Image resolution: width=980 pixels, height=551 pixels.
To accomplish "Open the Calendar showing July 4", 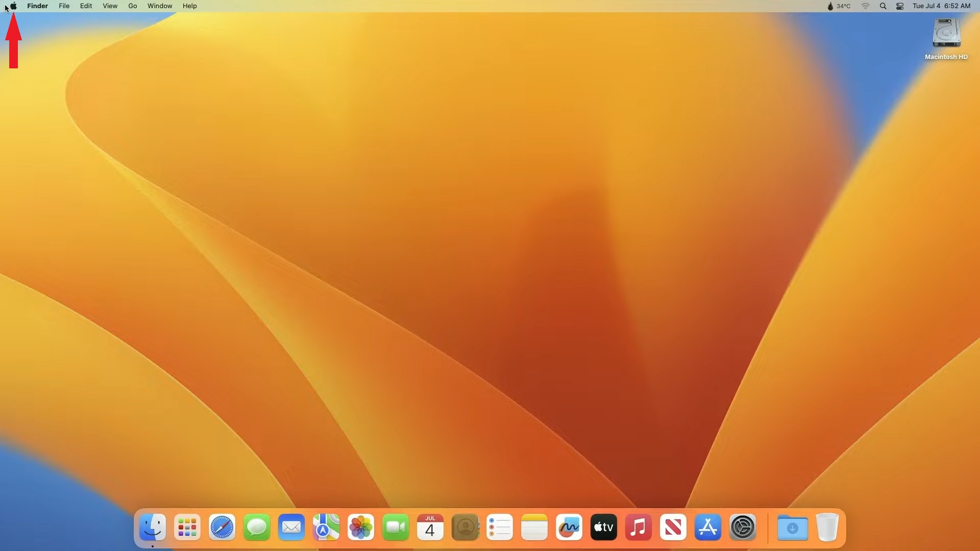I will tap(430, 527).
